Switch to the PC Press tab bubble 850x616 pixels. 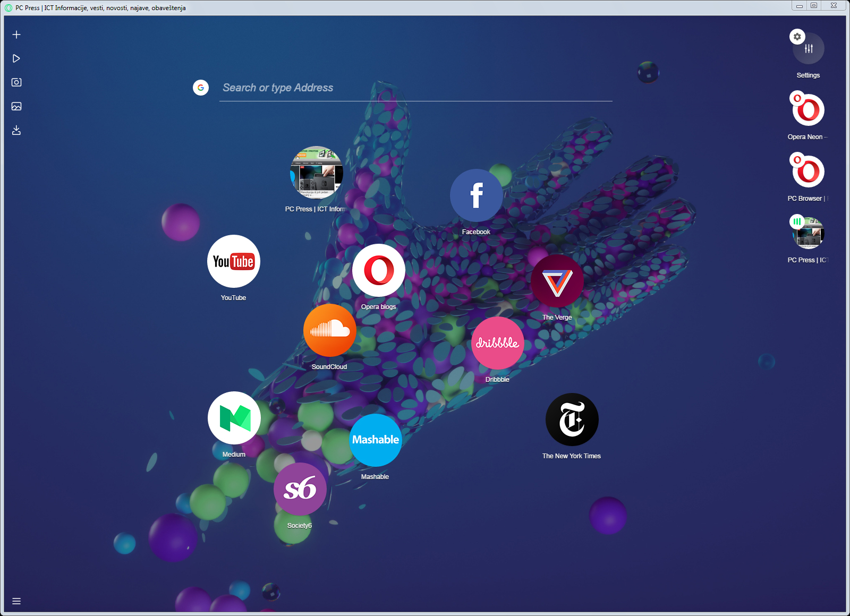coord(809,233)
